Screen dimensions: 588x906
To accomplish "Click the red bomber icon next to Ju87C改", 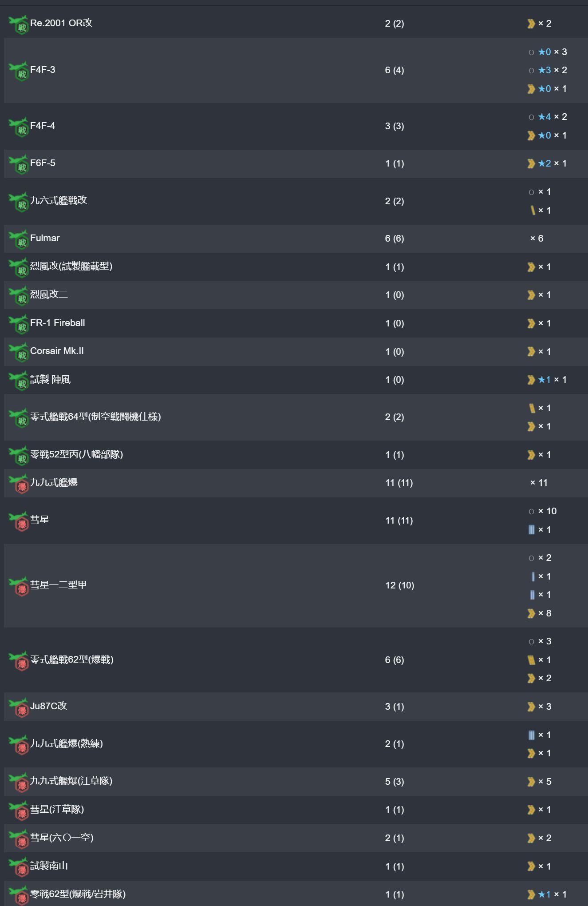I will coord(19,707).
